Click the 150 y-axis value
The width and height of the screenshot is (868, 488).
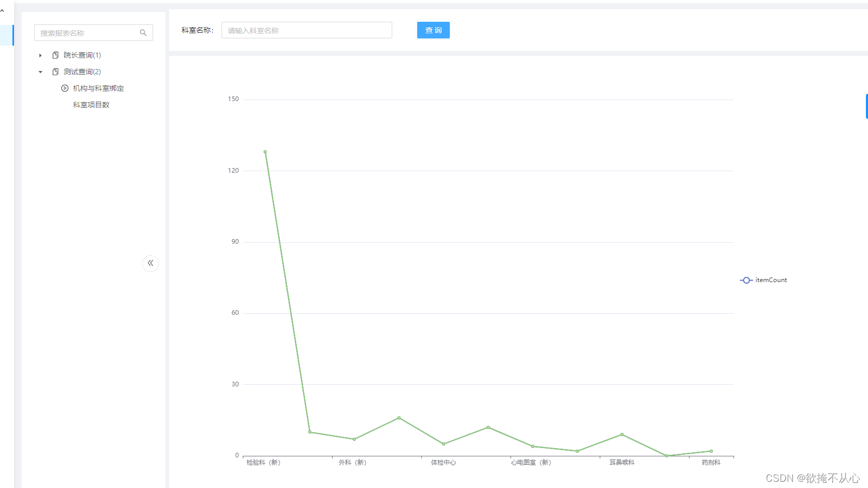pos(233,99)
